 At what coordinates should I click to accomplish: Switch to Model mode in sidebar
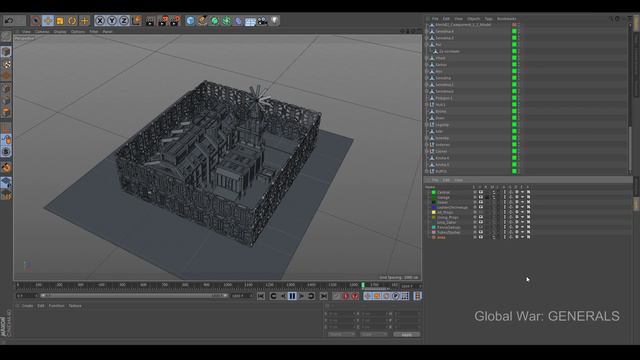pyautogui.click(x=6, y=51)
